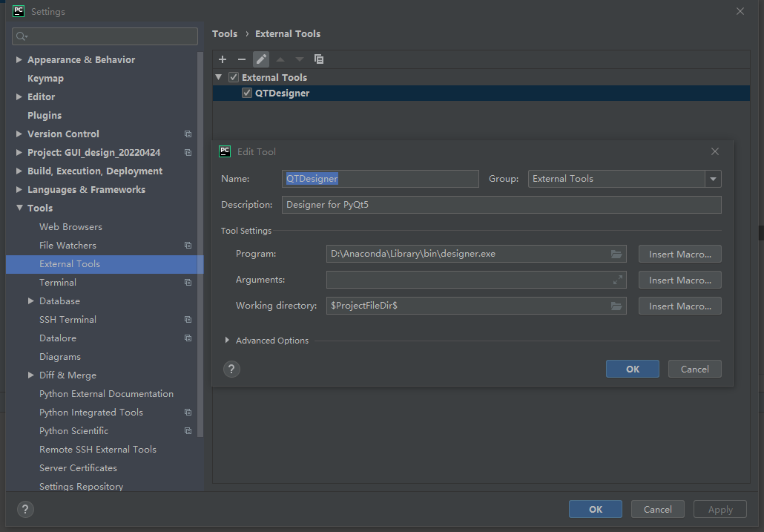764x532 pixels.
Task: Click project-level icon beside Python Scientific
Action: click(188, 430)
